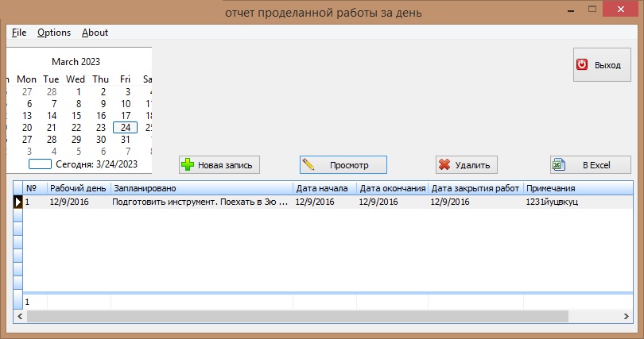Minimize the window

coord(571,10)
